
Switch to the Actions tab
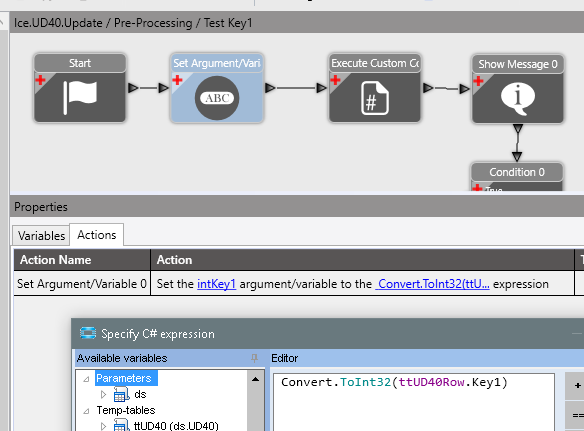pyautogui.click(x=97, y=235)
